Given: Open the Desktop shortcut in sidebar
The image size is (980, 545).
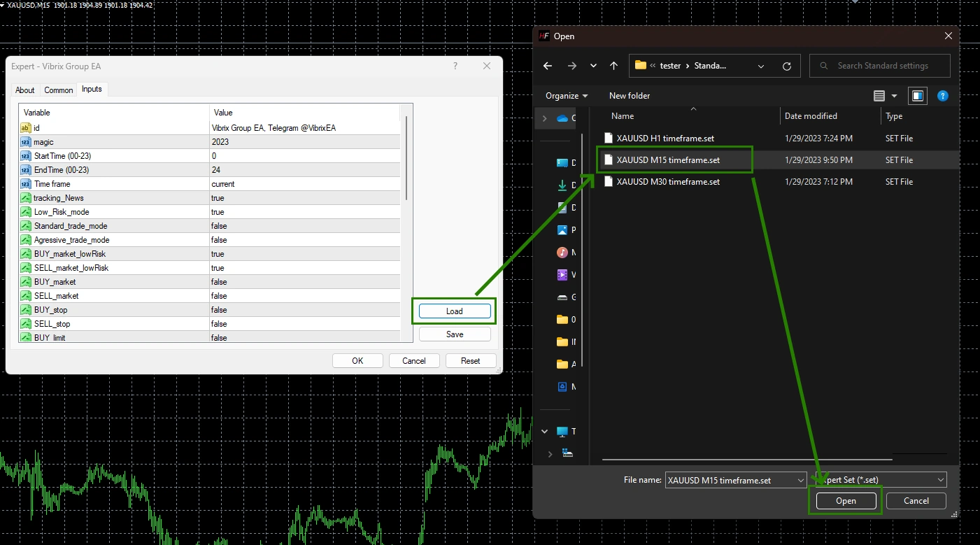Looking at the screenshot, I should [x=562, y=163].
